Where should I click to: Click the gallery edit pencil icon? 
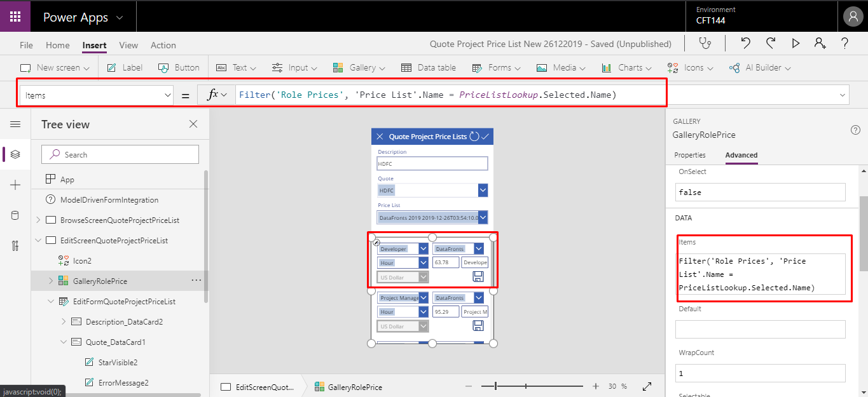[376, 243]
